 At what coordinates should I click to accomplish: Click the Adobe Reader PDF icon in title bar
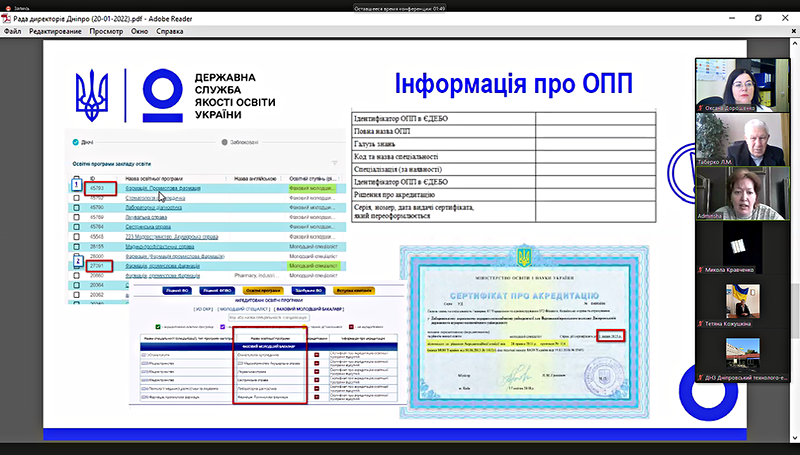pyautogui.click(x=9, y=18)
